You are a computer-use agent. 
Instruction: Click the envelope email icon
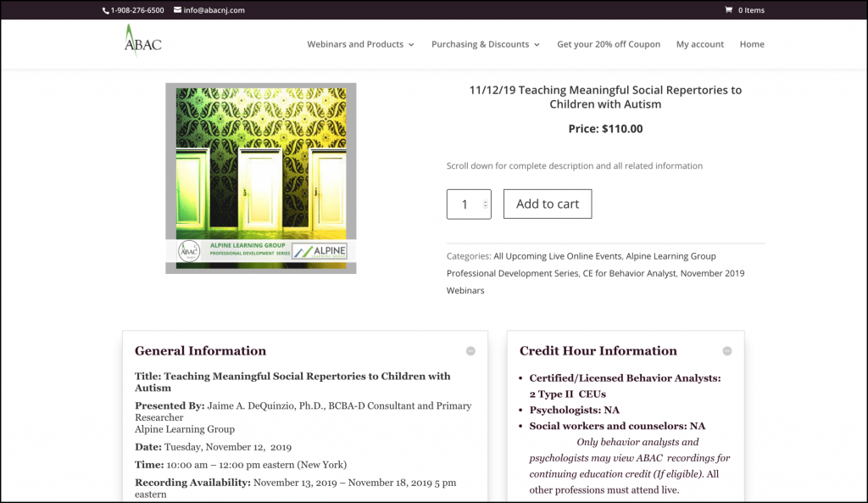coord(177,10)
